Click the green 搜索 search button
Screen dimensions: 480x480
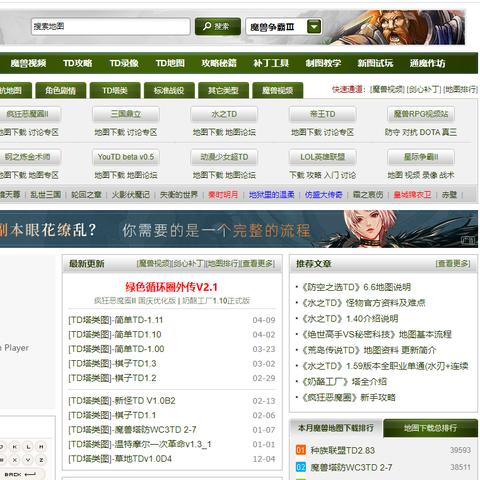coord(218,26)
